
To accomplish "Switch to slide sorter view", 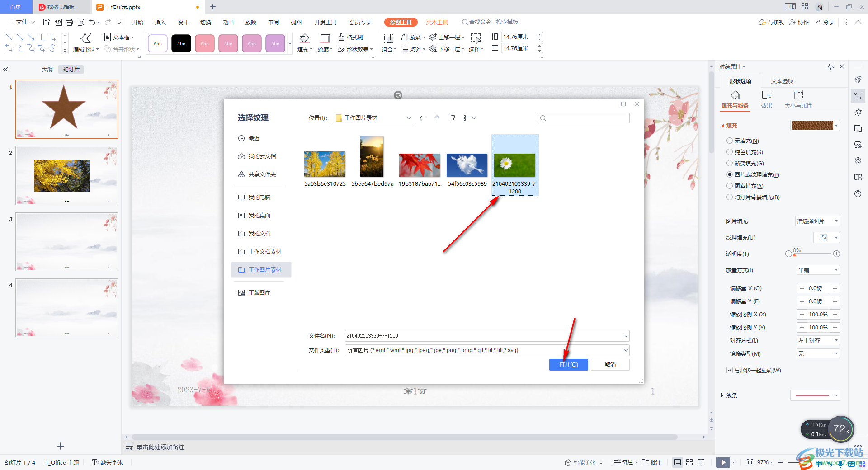I will click(x=689, y=462).
